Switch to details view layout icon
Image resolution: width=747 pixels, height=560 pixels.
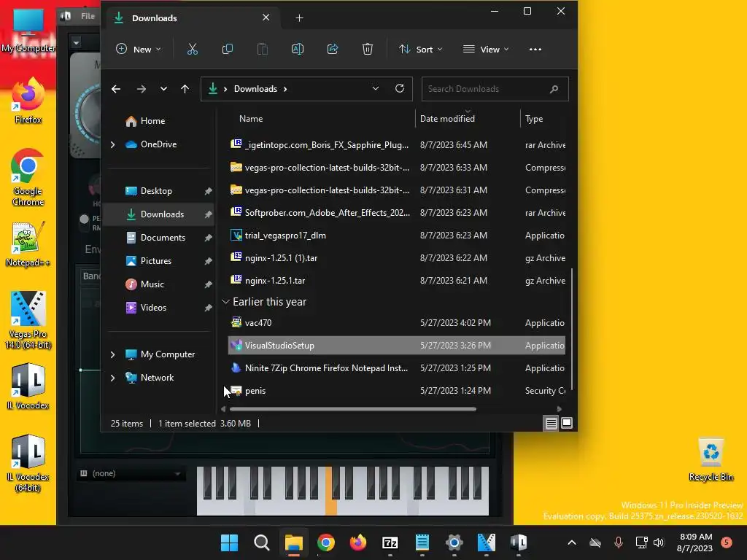pyautogui.click(x=551, y=423)
